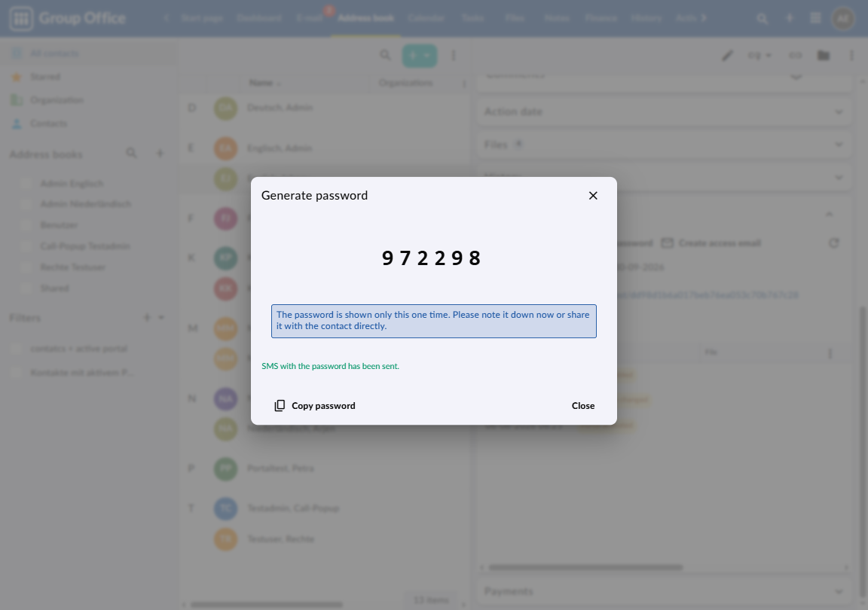Screen dimensions: 868x610
Task: Click the folder icon in detail toolbar
Action: coord(823,56)
